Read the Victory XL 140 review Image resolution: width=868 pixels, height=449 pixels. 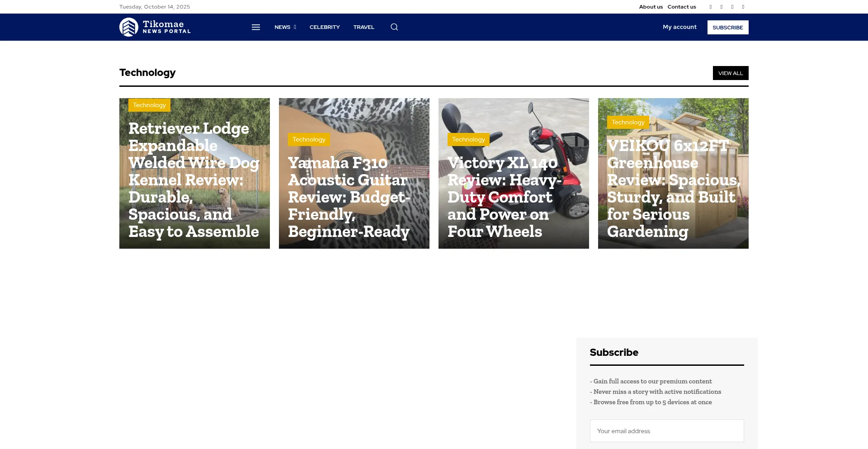click(504, 197)
